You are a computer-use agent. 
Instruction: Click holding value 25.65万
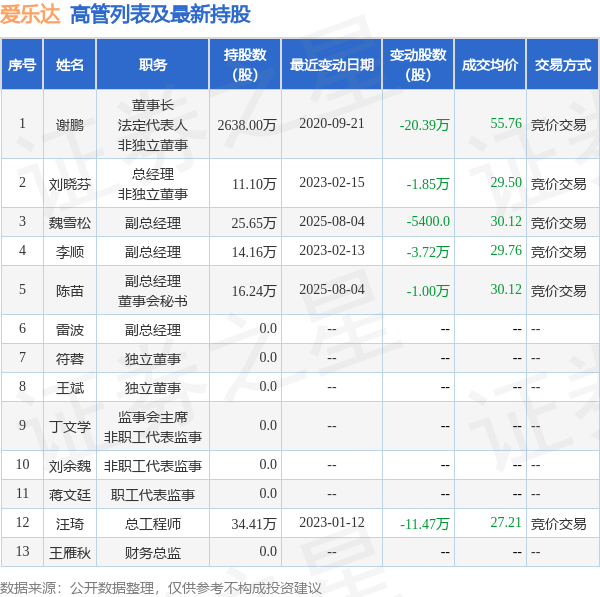(254, 223)
